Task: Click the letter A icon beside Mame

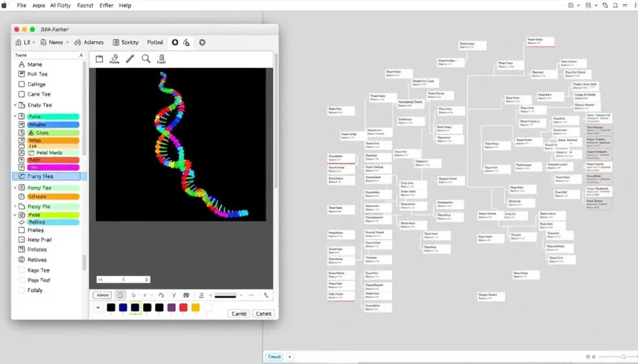Action: tap(22, 64)
